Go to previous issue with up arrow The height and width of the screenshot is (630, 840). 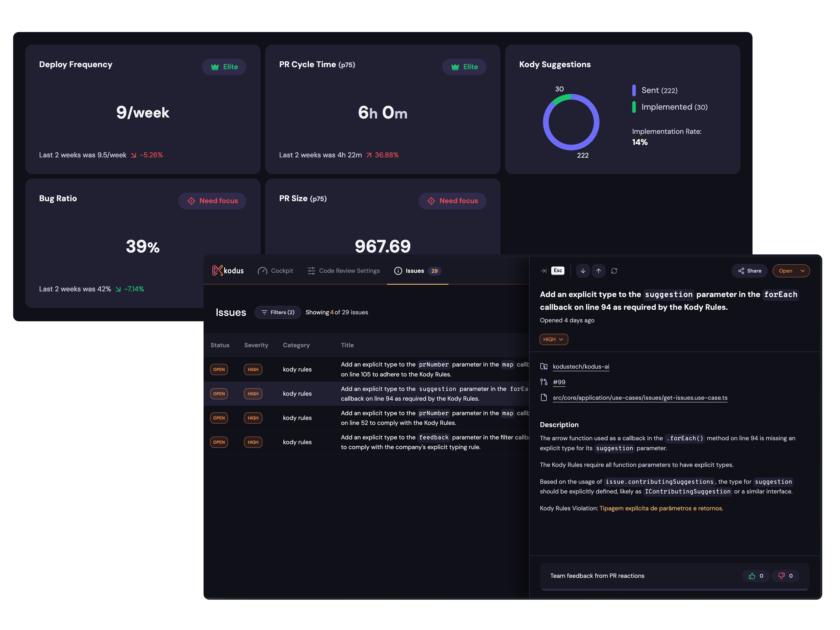point(598,271)
